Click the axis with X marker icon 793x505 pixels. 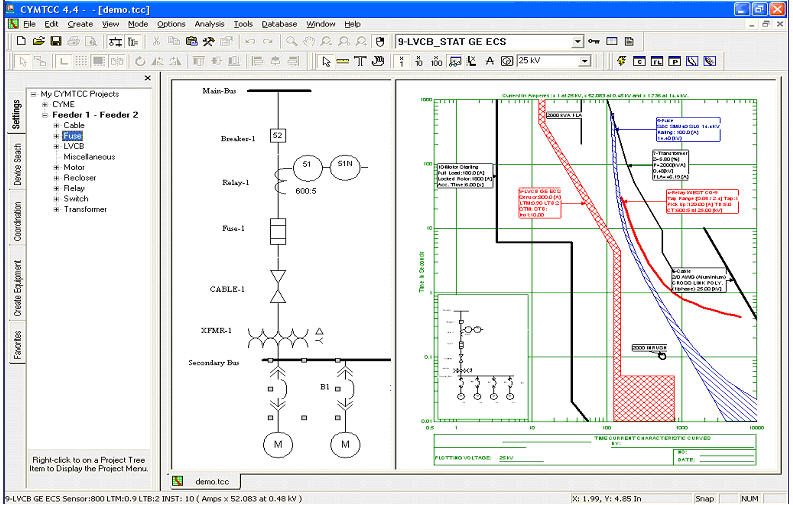471,62
